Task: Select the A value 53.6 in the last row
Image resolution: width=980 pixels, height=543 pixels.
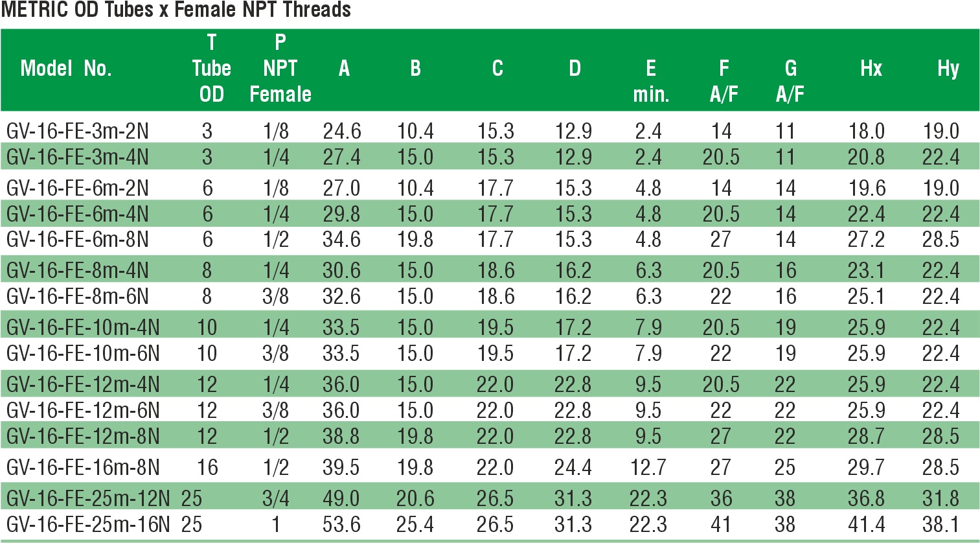Action: pyautogui.click(x=341, y=524)
